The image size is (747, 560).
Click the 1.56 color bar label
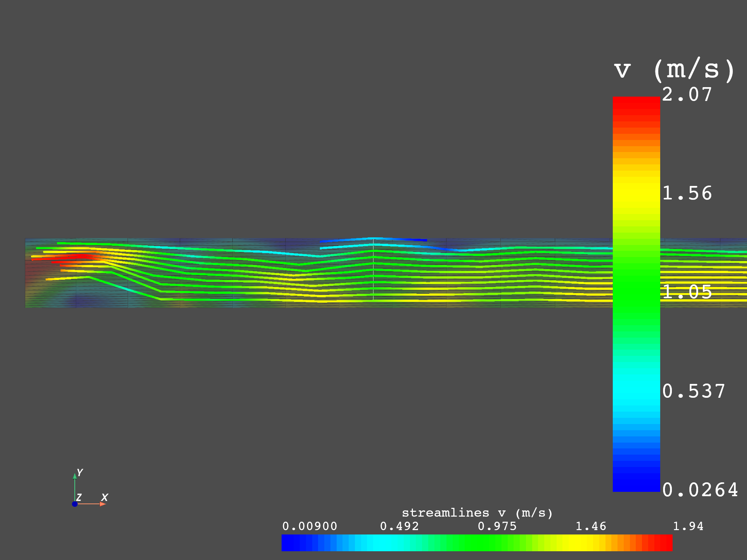[x=687, y=193]
